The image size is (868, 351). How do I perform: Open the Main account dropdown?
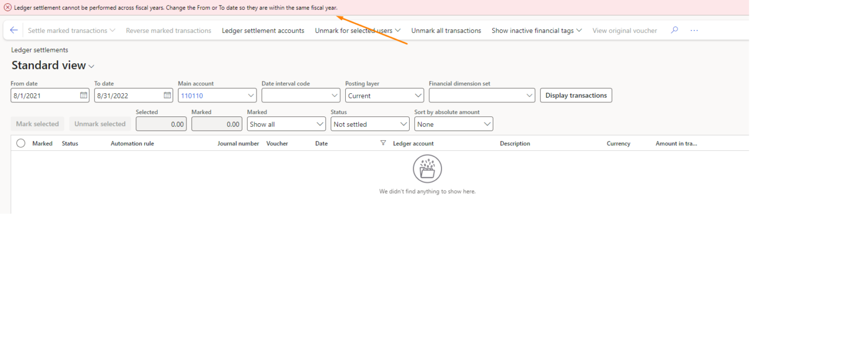(x=251, y=96)
